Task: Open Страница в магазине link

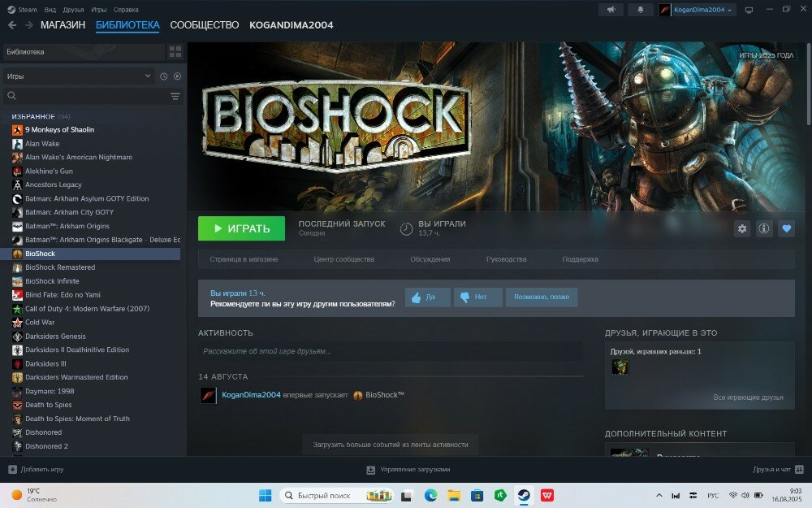Action: 244,259
